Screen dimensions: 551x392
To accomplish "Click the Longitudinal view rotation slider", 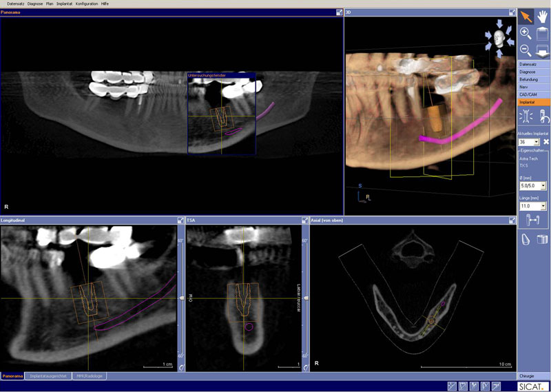I will (x=180, y=298).
